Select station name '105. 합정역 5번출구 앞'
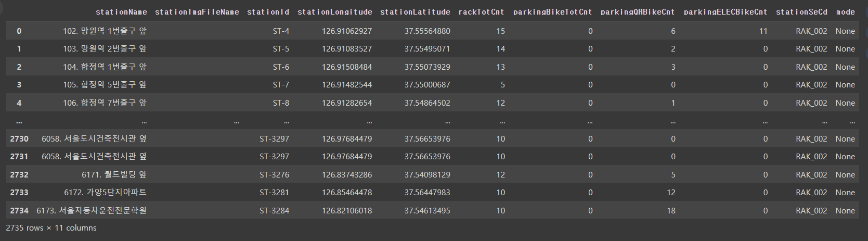Image resolution: width=868 pixels, height=241 pixels. click(105, 85)
